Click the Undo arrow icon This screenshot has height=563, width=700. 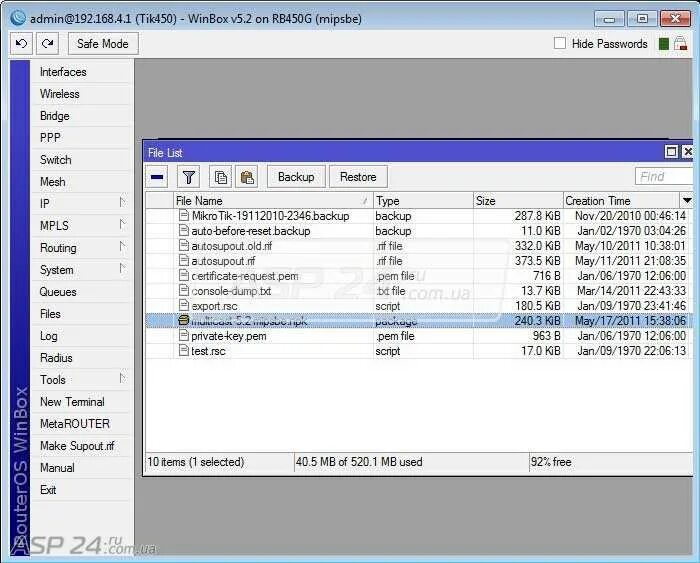click(x=21, y=44)
